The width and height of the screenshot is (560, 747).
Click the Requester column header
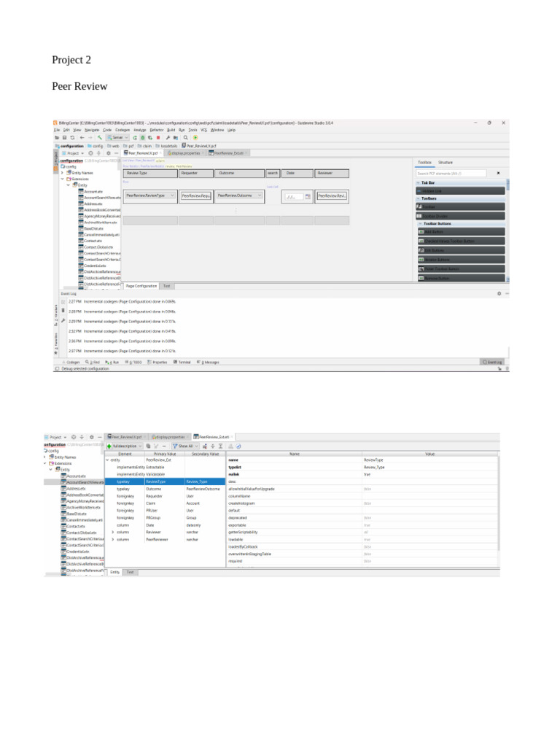tap(195, 174)
